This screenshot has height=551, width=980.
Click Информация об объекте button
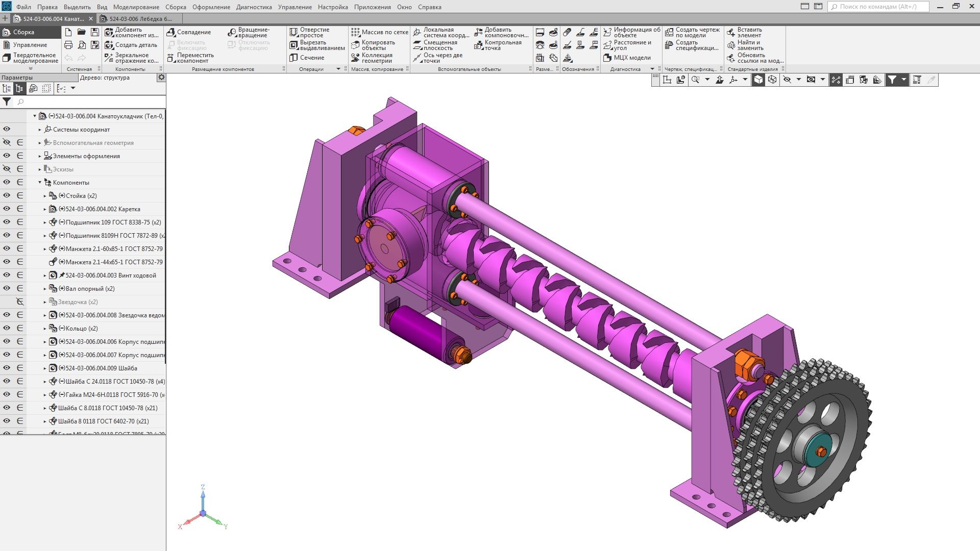[607, 32]
